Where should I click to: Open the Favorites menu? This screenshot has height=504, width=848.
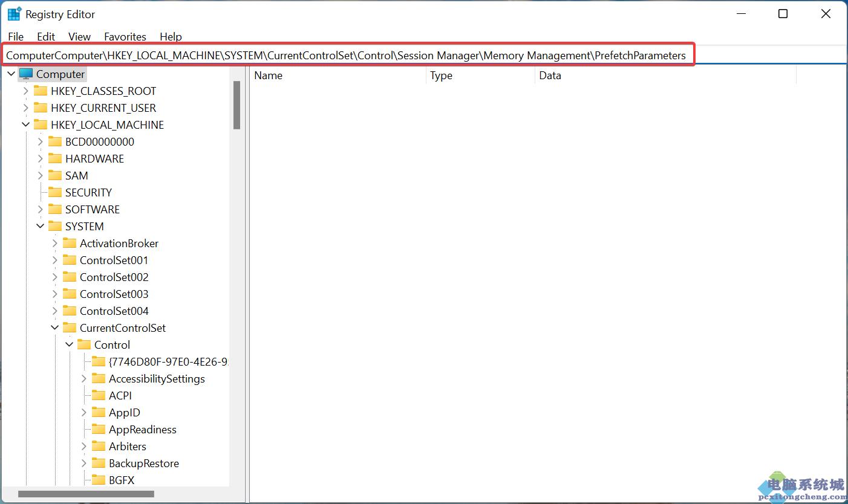click(125, 36)
